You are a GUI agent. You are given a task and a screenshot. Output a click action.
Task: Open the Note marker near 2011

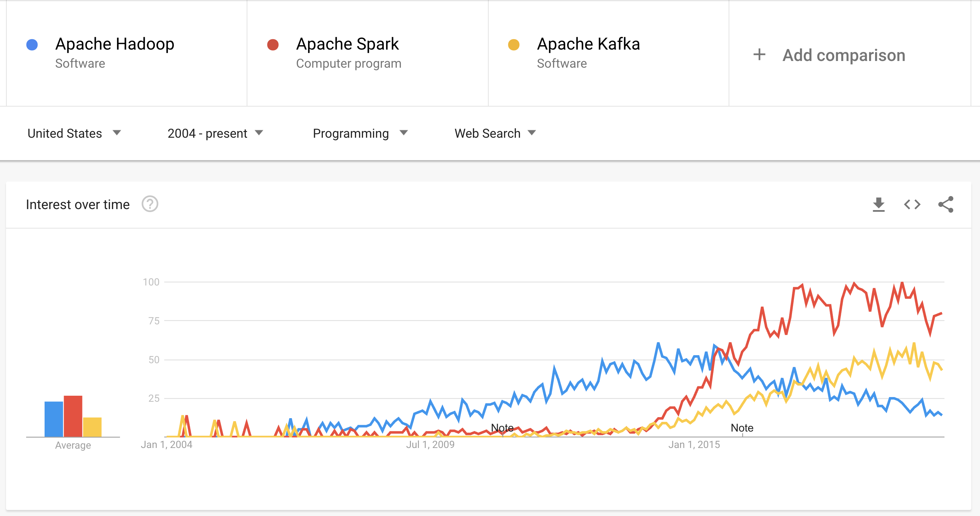502,428
